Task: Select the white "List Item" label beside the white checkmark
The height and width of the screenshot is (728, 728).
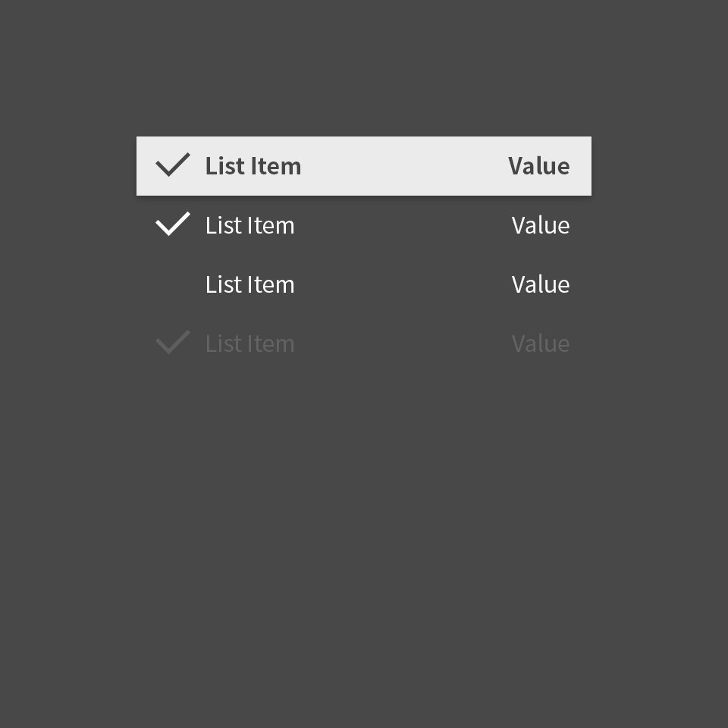Action: (x=249, y=225)
